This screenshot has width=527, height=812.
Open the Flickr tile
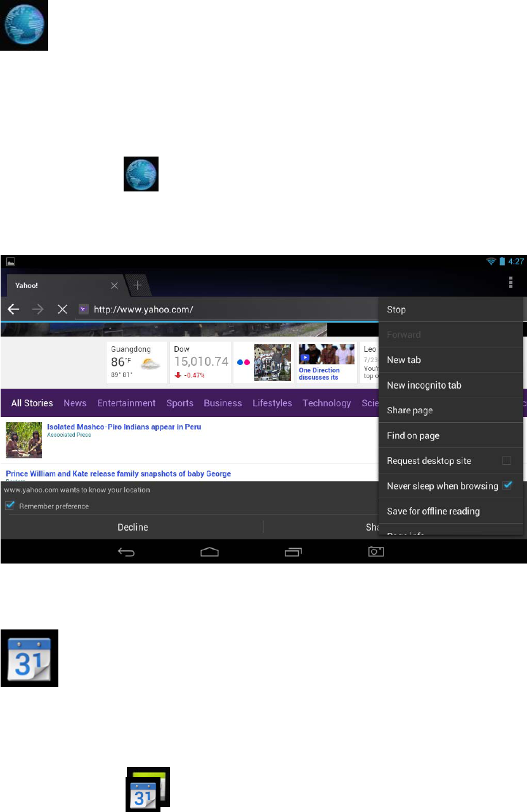click(263, 363)
